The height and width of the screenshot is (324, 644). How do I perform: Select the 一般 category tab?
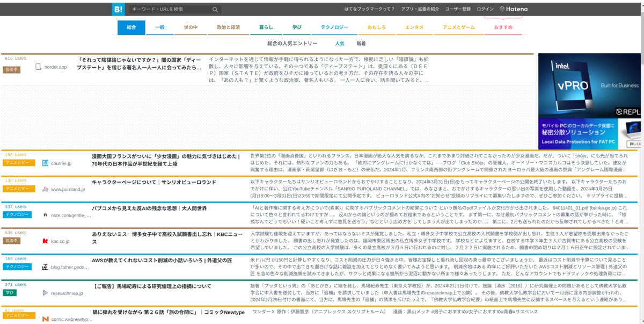click(160, 27)
